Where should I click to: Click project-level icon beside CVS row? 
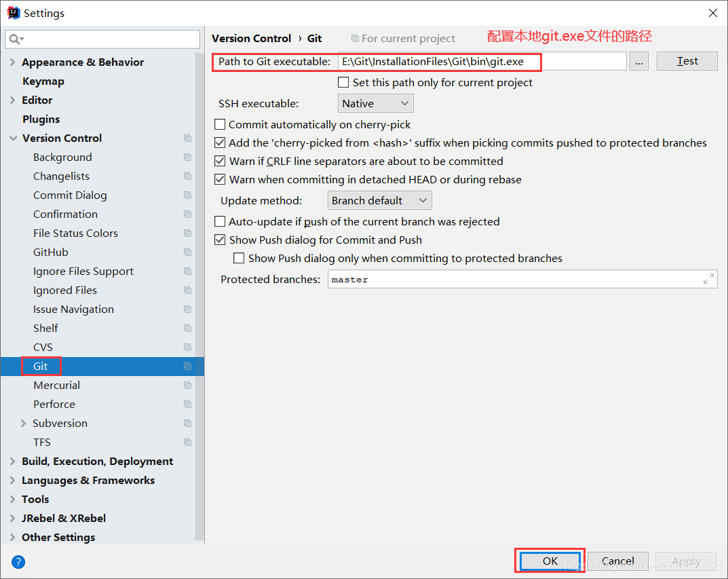click(x=187, y=348)
